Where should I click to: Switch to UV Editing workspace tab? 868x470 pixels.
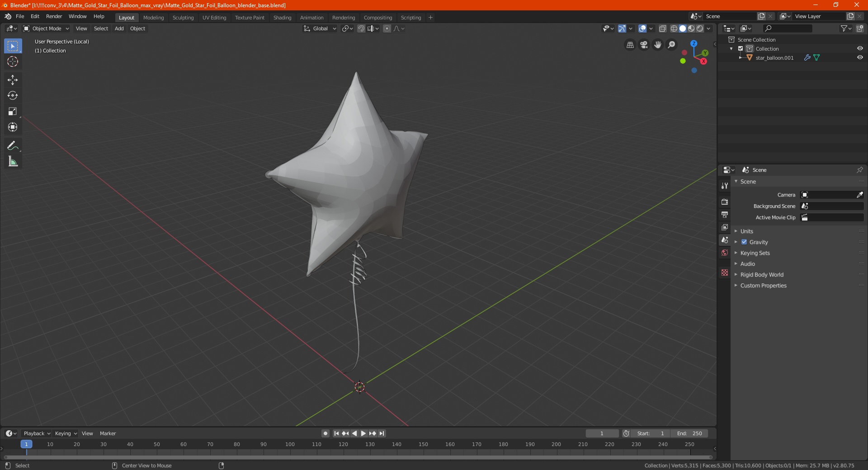pyautogui.click(x=214, y=18)
